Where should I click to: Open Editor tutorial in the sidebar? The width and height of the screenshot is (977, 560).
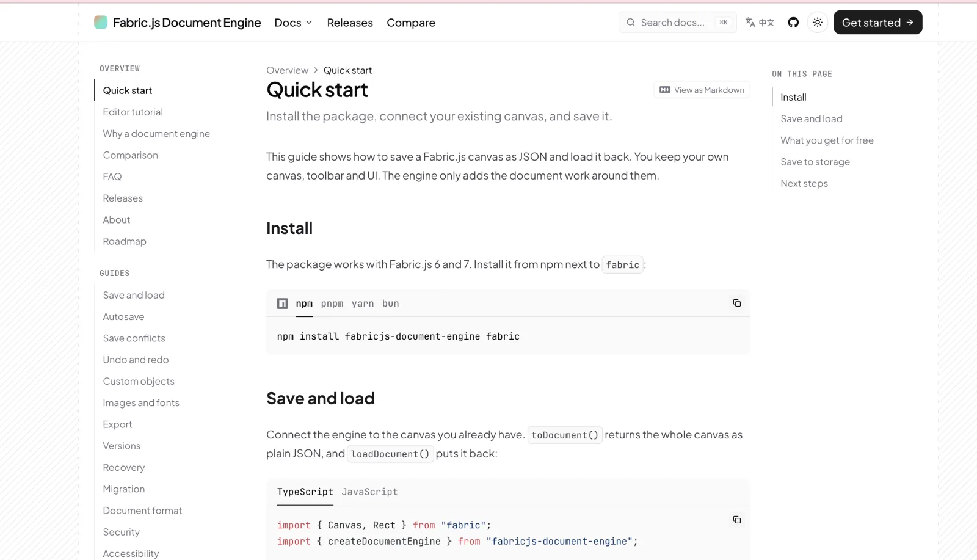click(x=133, y=112)
